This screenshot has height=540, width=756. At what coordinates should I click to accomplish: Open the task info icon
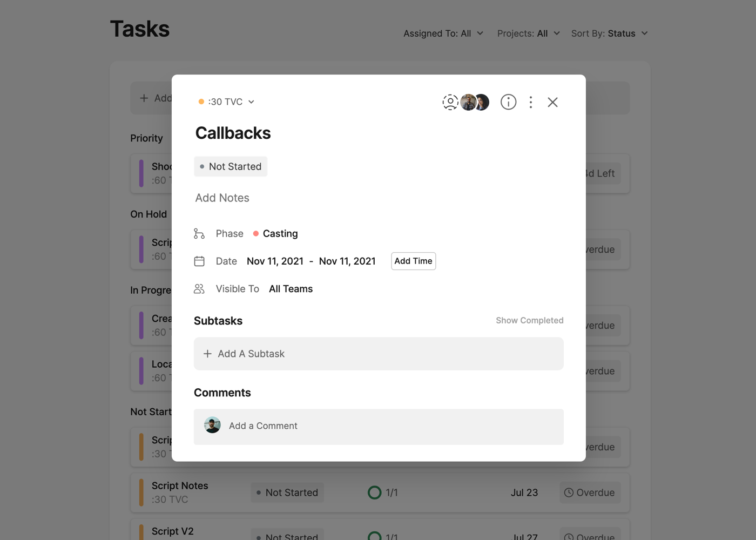coord(508,102)
